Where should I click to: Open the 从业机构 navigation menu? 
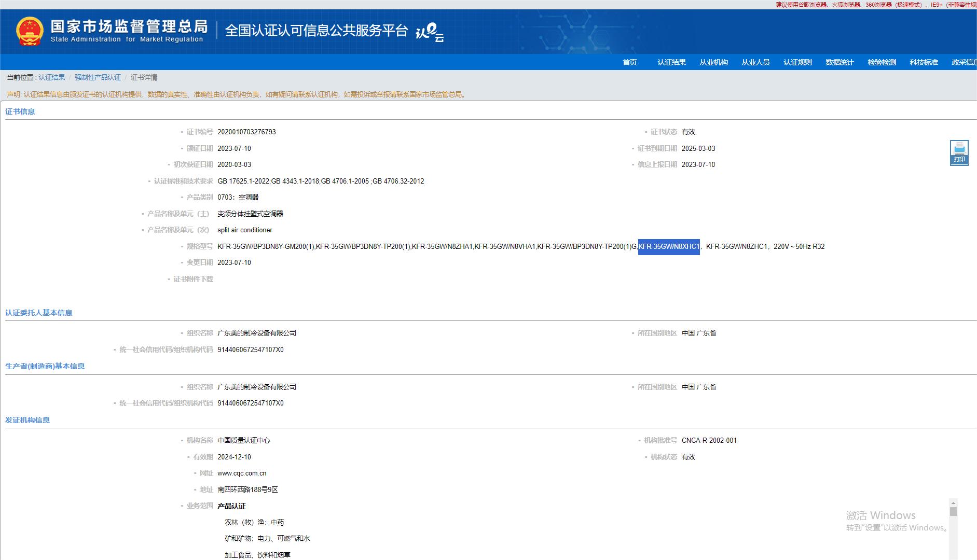[713, 62]
